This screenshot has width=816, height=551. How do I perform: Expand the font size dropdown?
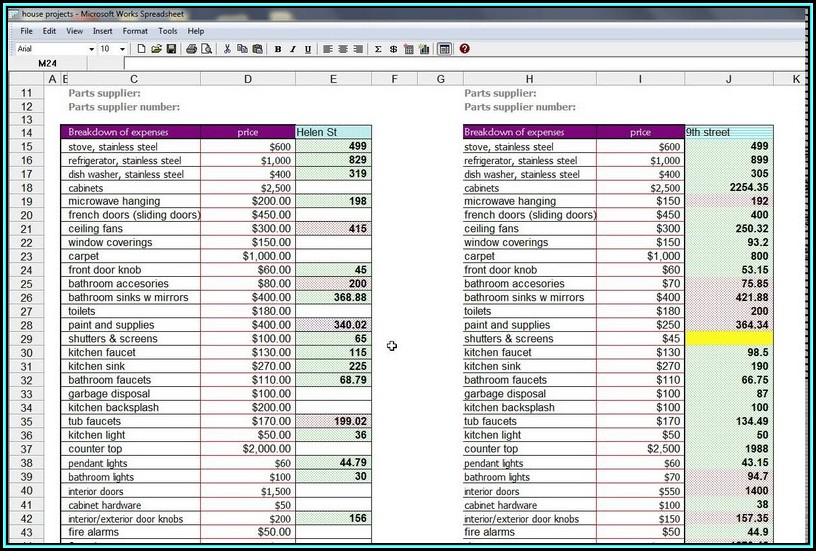[123, 49]
